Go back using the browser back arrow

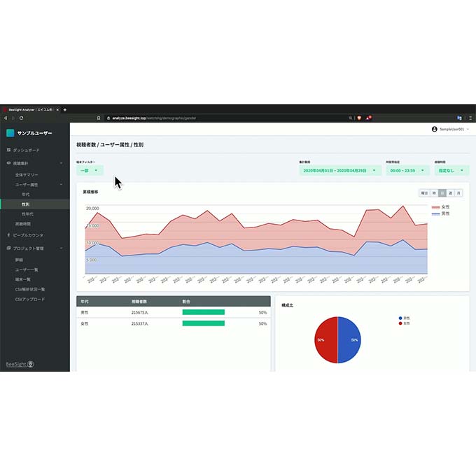pyautogui.click(x=6, y=118)
